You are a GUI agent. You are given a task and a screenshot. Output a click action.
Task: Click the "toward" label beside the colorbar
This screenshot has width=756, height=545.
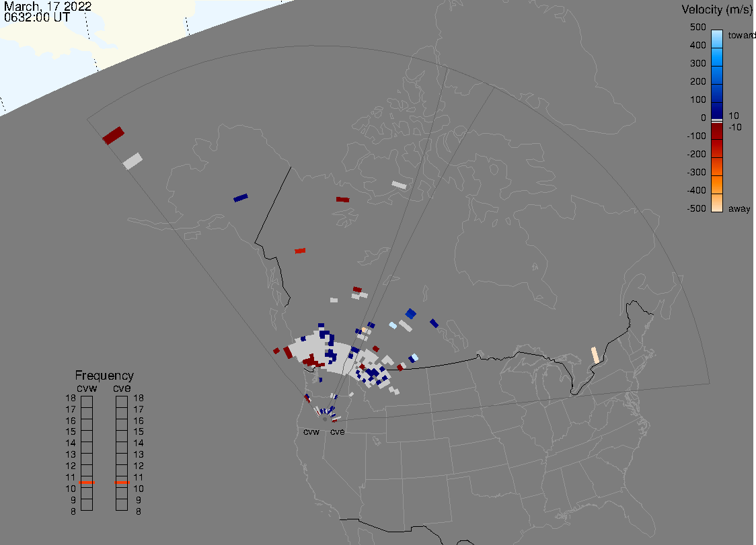(x=741, y=35)
